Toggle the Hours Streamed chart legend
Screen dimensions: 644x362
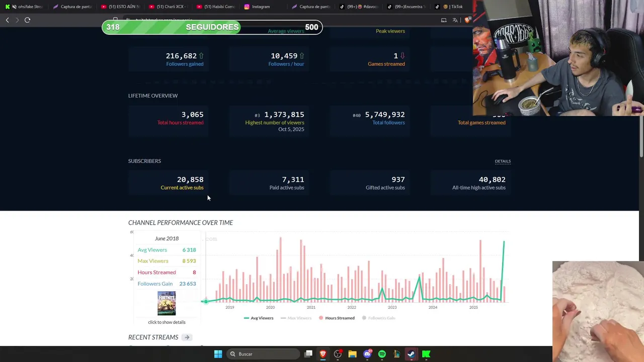pyautogui.click(x=337, y=318)
